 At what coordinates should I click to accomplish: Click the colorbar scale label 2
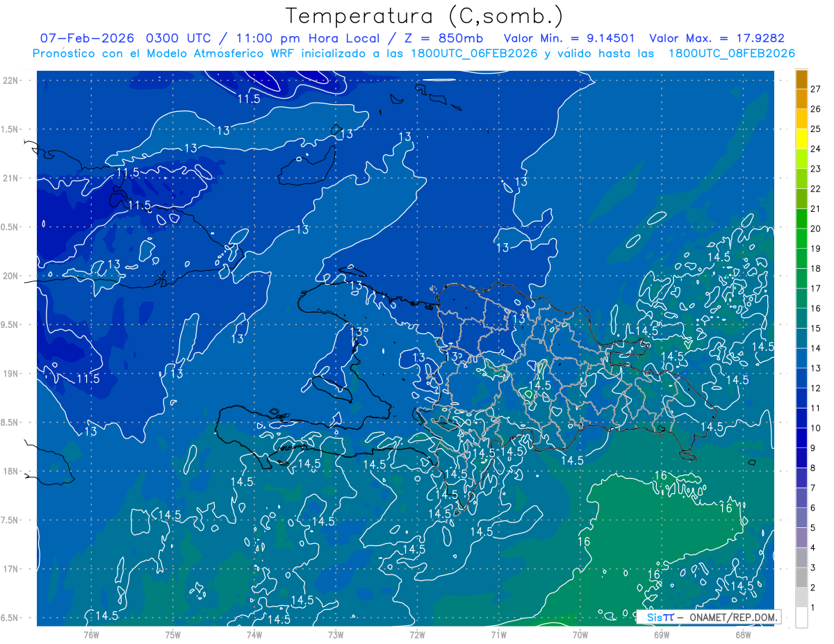pos(813,588)
